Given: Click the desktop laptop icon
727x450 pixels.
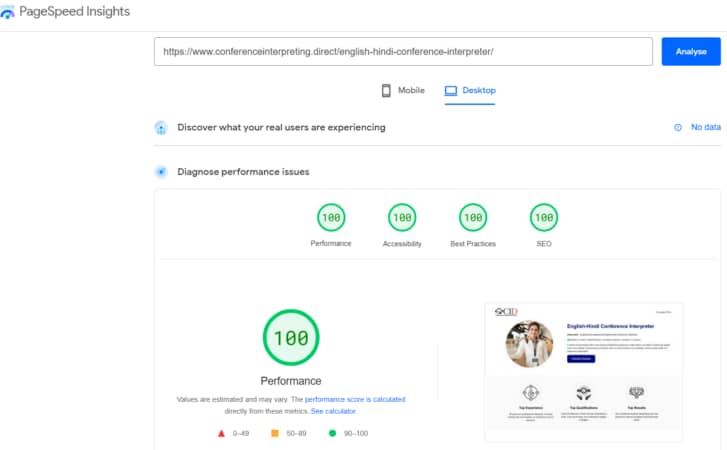Looking at the screenshot, I should pyautogui.click(x=451, y=90).
